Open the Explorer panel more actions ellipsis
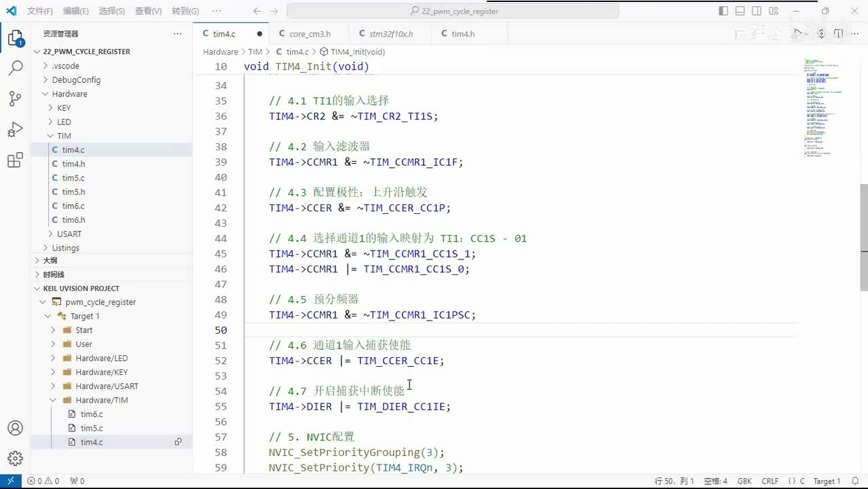 point(177,33)
